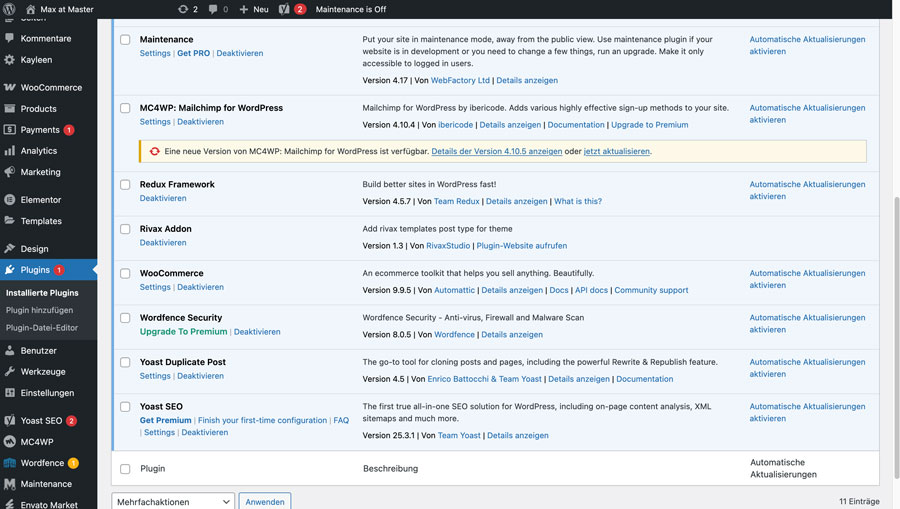Open the Yoast icon in the admin bar
This screenshot has width=900, height=509.
pyautogui.click(x=284, y=9)
